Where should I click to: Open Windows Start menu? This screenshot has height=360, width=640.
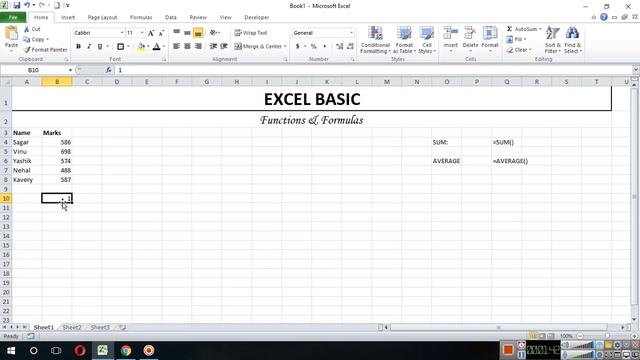(x=11, y=351)
